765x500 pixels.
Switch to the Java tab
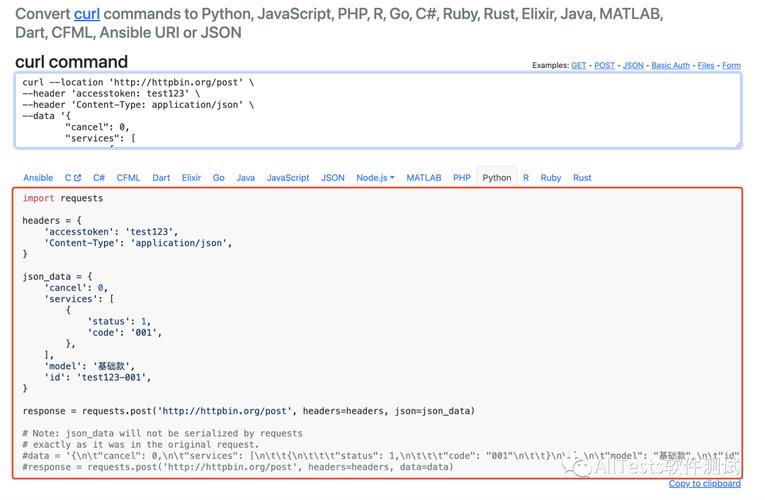click(x=245, y=178)
